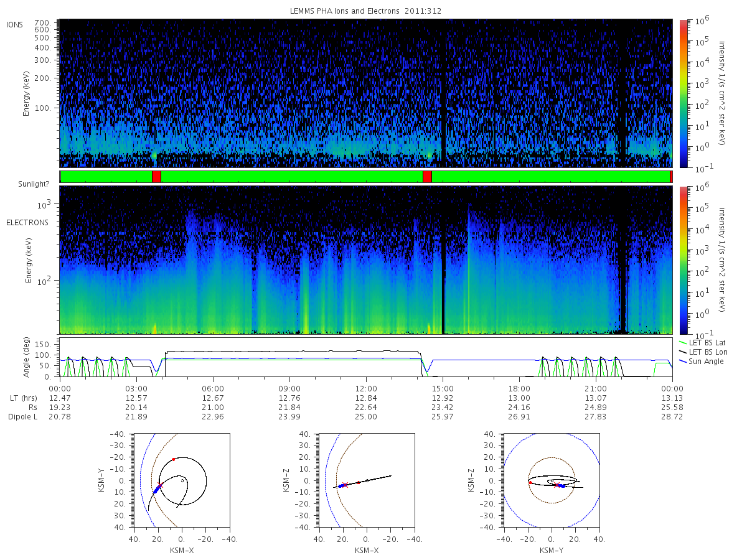Click the KSM-X vs KSM-Z orbit plot
Image resolution: width=747 pixels, height=560 pixels.
(x=367, y=480)
